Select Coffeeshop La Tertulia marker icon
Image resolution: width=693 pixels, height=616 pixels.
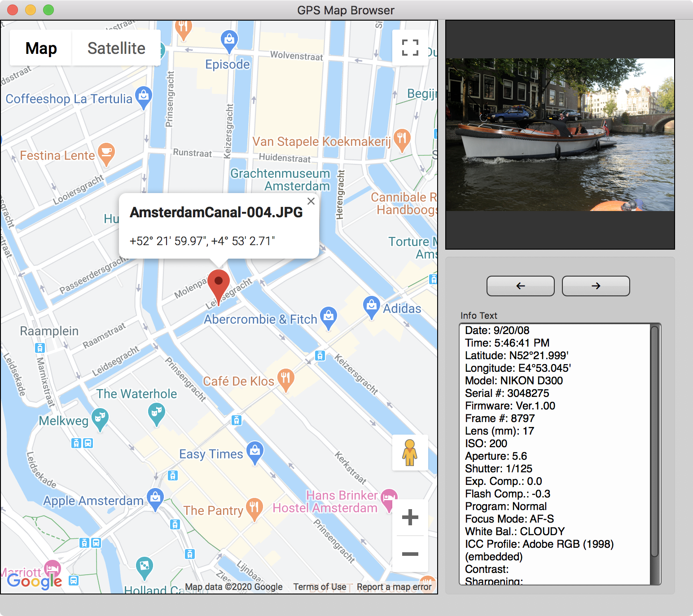(144, 97)
